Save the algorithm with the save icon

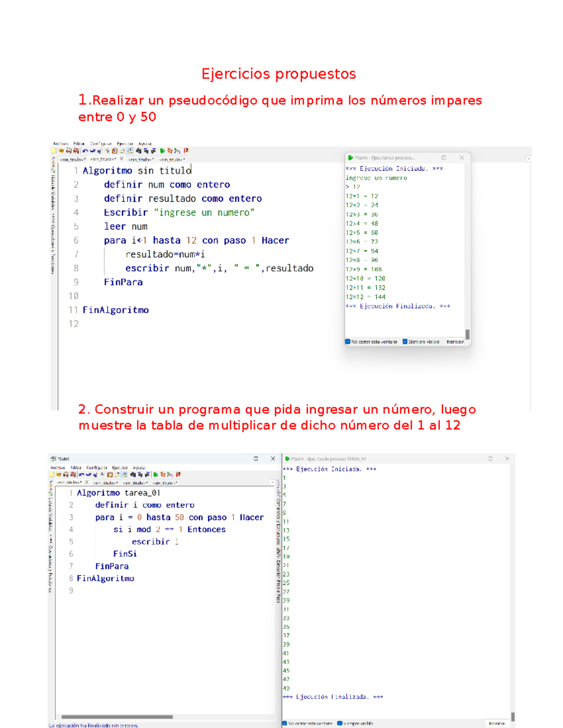point(69,150)
